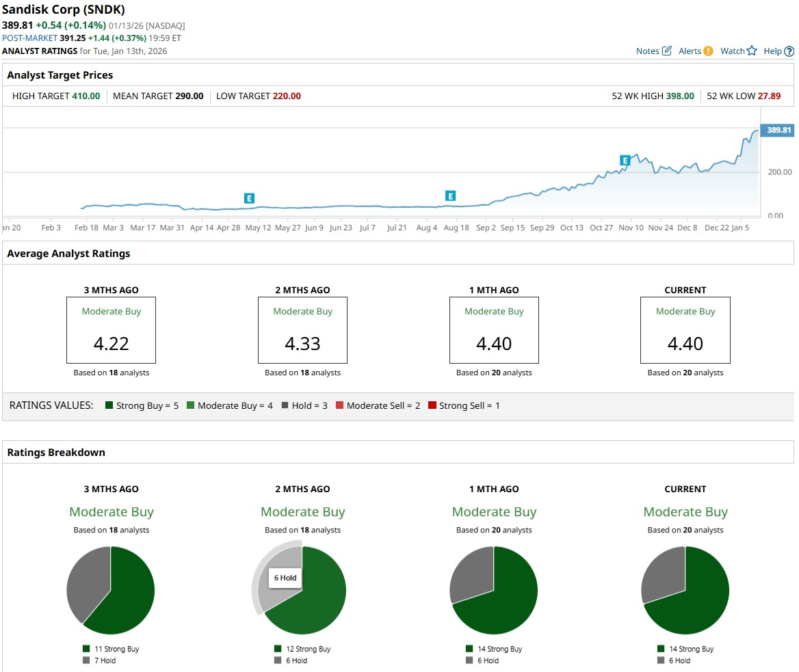Viewport: 799px width, 672px height.
Task: Open the Notes edit pencil icon
Action: [666, 51]
